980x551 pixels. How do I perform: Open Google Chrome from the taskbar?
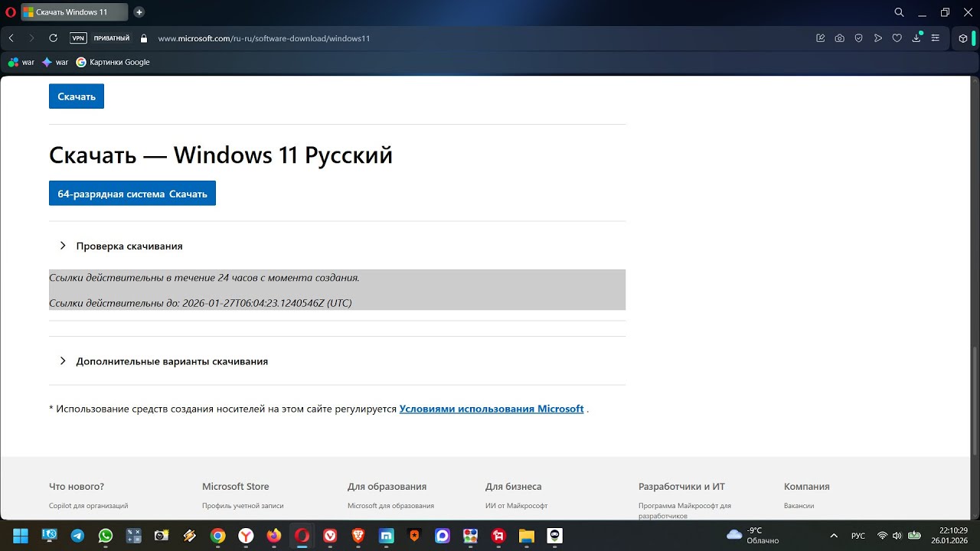217,536
